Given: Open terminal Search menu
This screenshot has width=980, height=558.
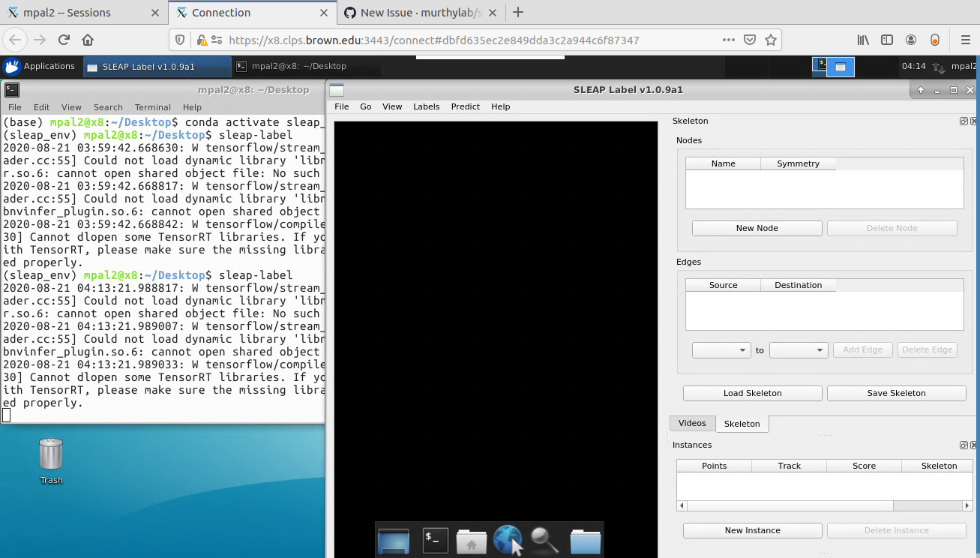Looking at the screenshot, I should [108, 107].
